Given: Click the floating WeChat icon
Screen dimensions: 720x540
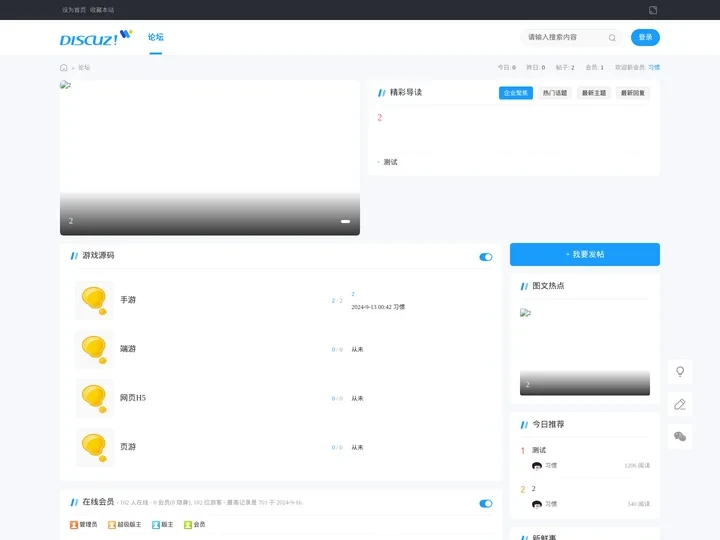Looking at the screenshot, I should tap(680, 436).
